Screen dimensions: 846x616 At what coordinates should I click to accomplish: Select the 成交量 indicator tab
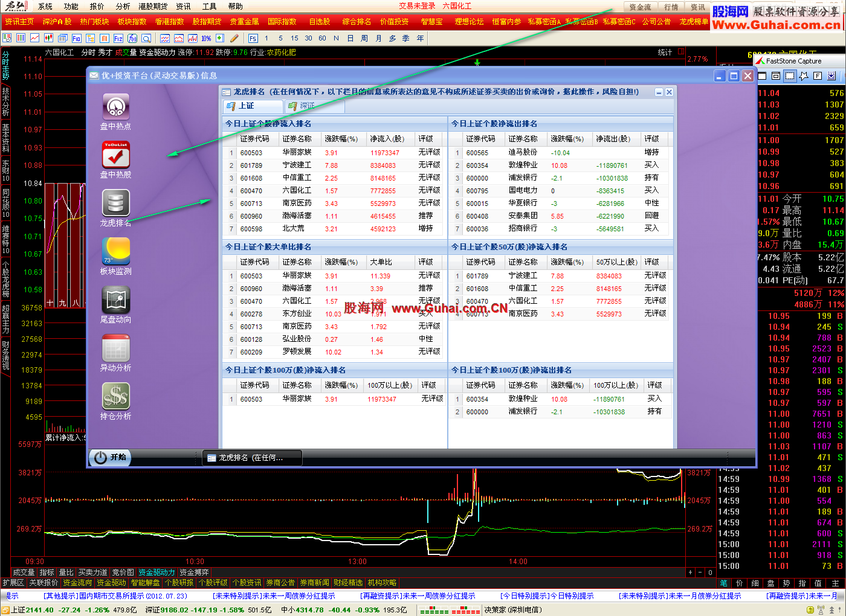(x=24, y=573)
